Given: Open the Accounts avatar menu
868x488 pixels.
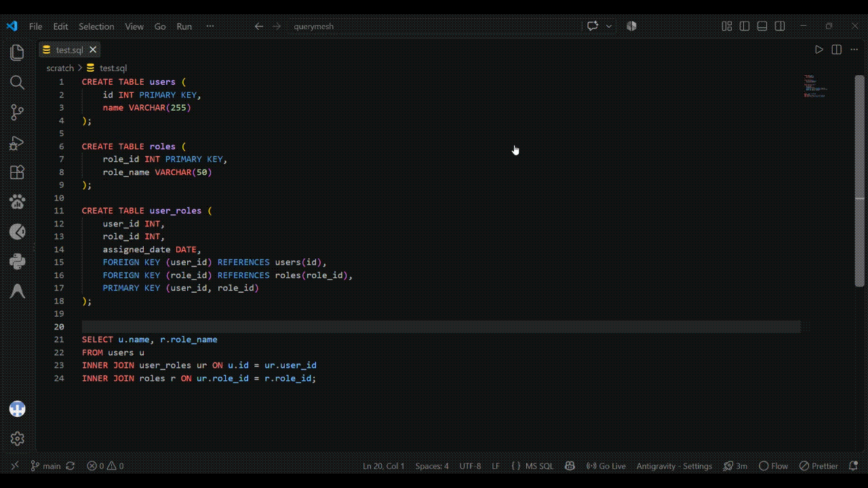Looking at the screenshot, I should [18, 409].
